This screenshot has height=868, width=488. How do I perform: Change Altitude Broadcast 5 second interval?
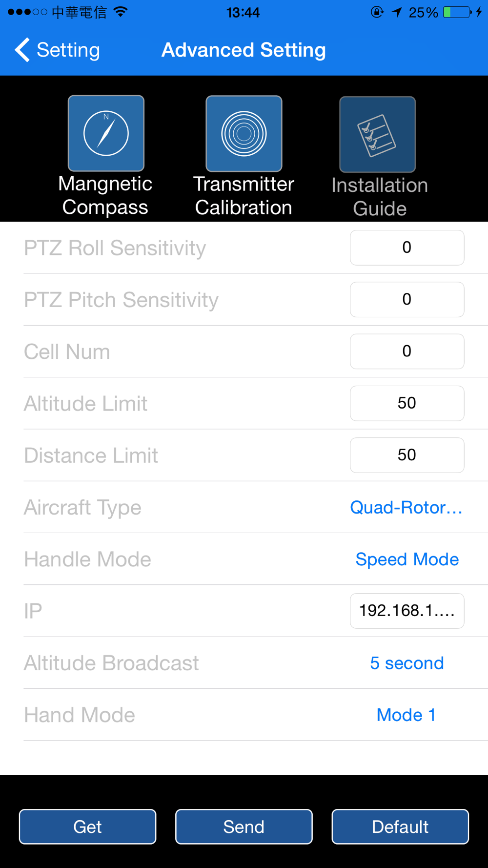pyautogui.click(x=407, y=663)
